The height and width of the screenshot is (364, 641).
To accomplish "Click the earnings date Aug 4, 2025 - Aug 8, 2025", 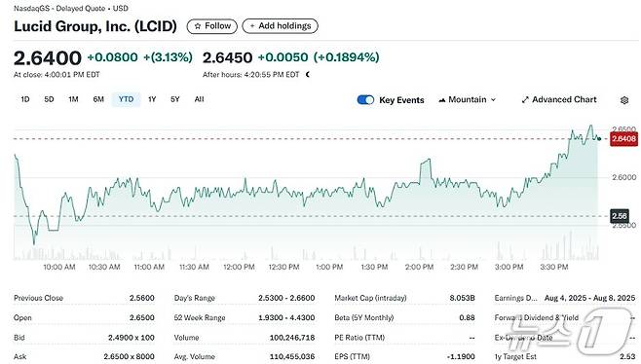I will click(x=590, y=298).
